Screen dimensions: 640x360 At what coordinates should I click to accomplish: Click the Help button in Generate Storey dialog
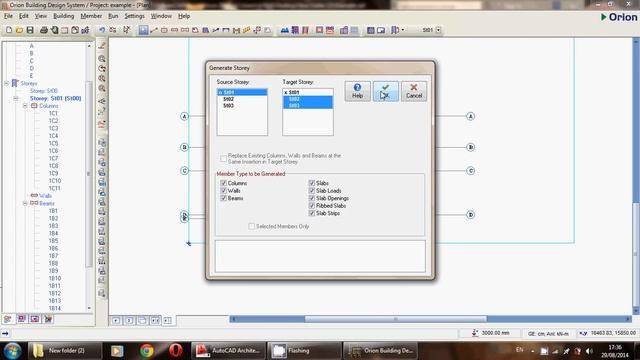(358, 91)
